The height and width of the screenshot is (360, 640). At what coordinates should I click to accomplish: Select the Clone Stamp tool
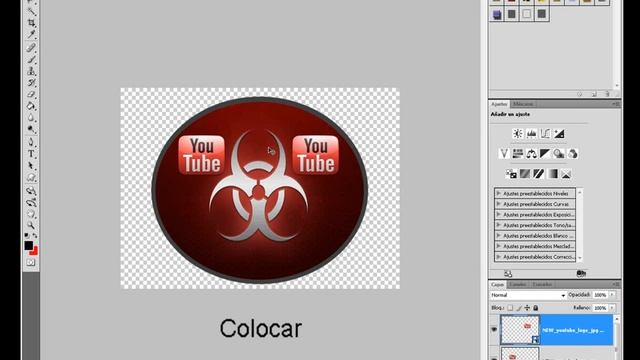31,71
